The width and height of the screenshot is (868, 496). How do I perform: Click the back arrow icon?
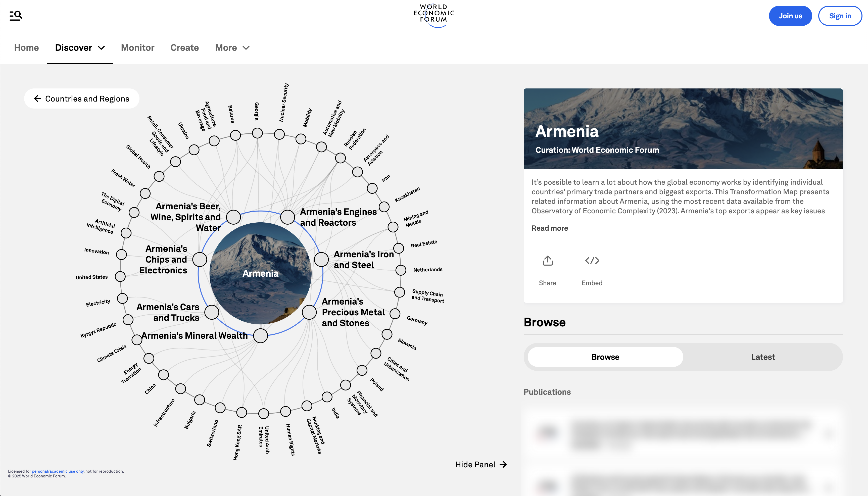(x=37, y=99)
